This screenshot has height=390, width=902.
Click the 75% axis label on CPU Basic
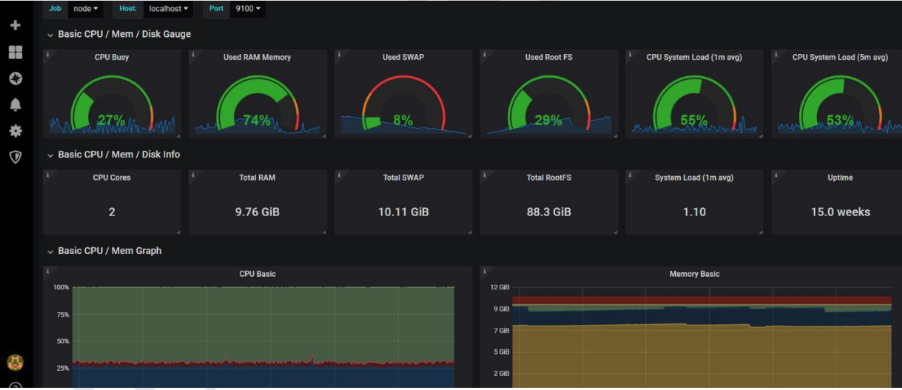(x=63, y=315)
